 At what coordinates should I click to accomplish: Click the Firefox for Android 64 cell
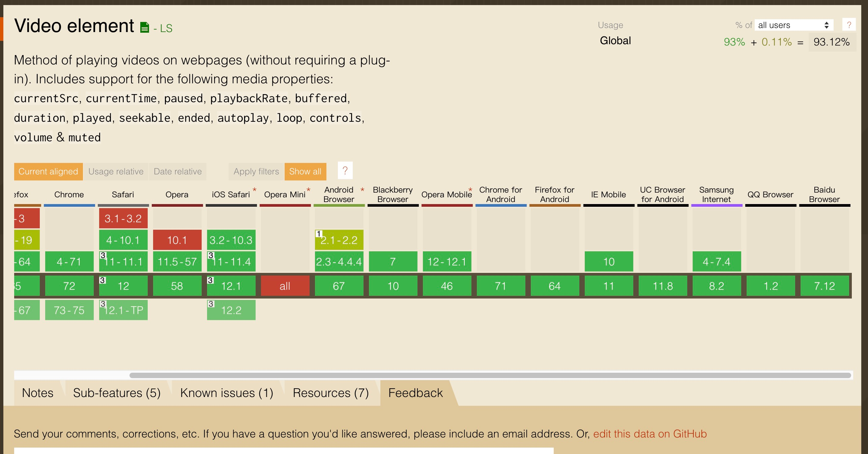(x=555, y=286)
